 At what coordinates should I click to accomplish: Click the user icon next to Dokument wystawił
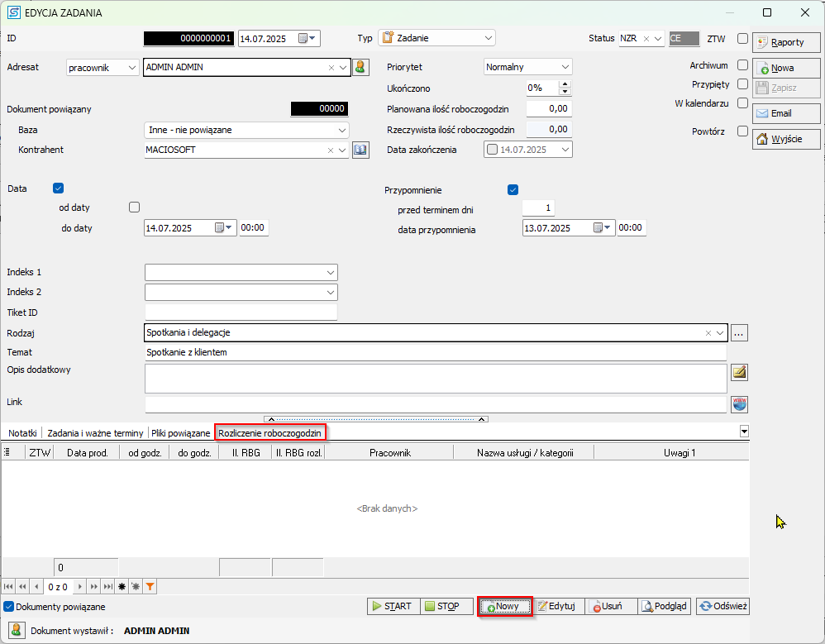[x=16, y=631]
